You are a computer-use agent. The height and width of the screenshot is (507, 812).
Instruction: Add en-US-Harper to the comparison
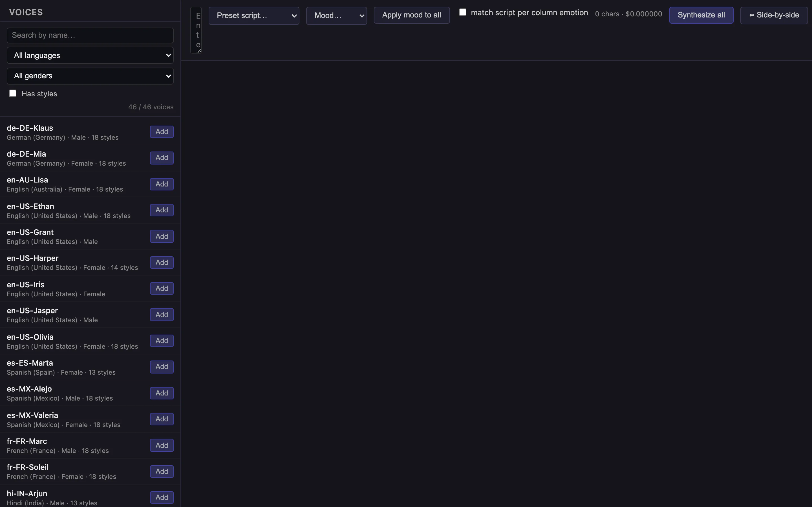(161, 263)
